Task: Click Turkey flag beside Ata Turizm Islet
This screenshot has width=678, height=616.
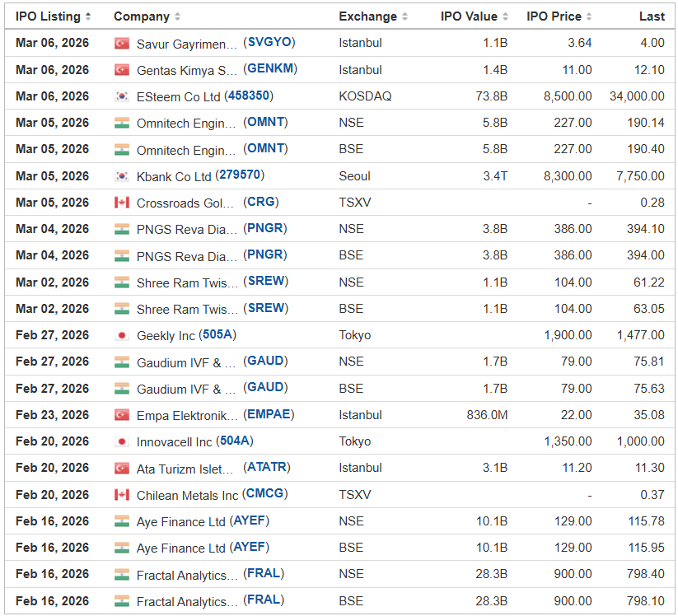Action: 122,468
